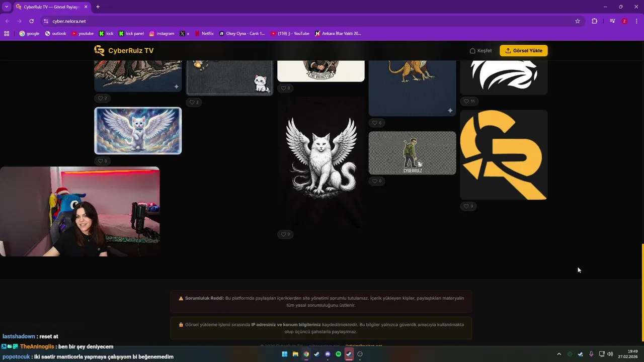Like the black-and-white winged cat drawing
This screenshot has width=644, height=362.
285,234
